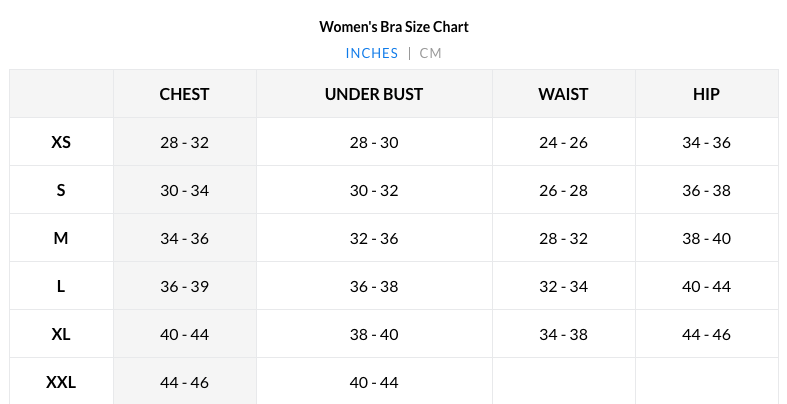
Task: Switch units to INCHES
Action: click(x=372, y=53)
